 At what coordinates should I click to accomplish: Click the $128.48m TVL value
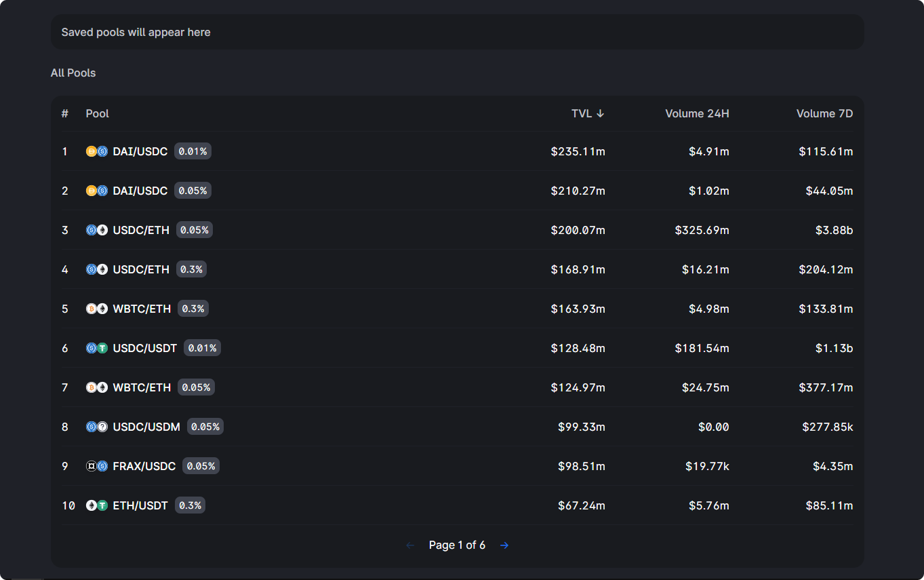[578, 348]
